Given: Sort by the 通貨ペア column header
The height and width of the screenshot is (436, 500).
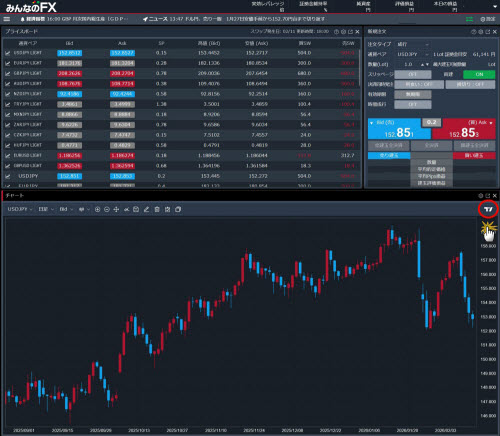Looking at the screenshot, I should coord(28,43).
